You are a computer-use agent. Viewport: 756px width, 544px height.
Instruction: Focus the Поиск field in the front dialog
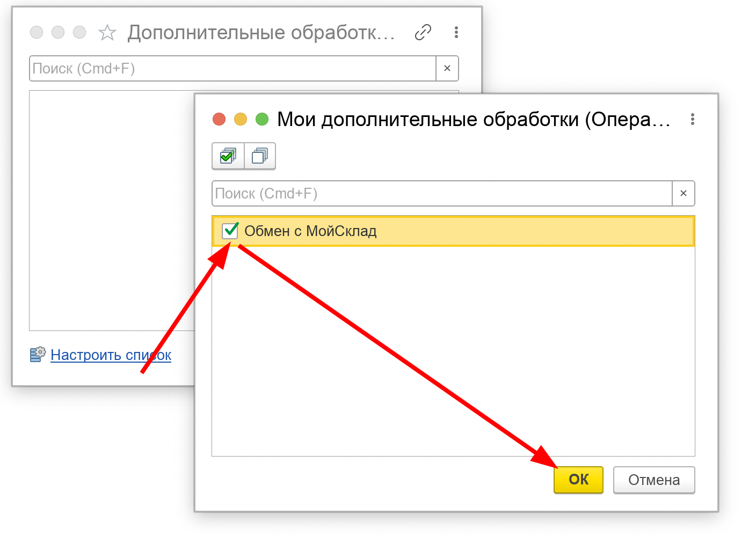pyautogui.click(x=442, y=193)
